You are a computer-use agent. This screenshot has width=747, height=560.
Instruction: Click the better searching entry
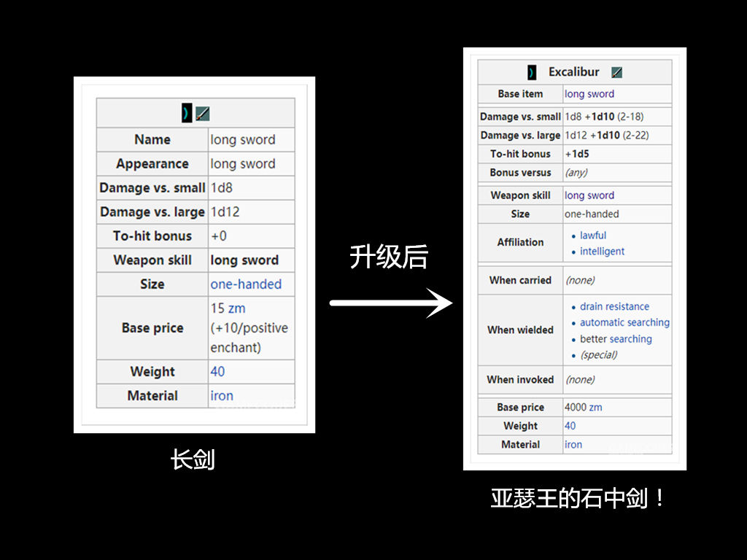click(616, 338)
